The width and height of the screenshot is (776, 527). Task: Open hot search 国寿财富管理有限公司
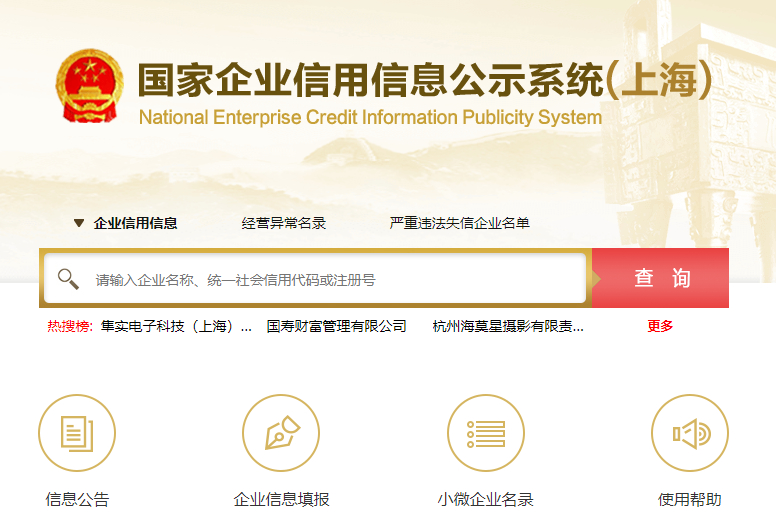click(x=336, y=326)
